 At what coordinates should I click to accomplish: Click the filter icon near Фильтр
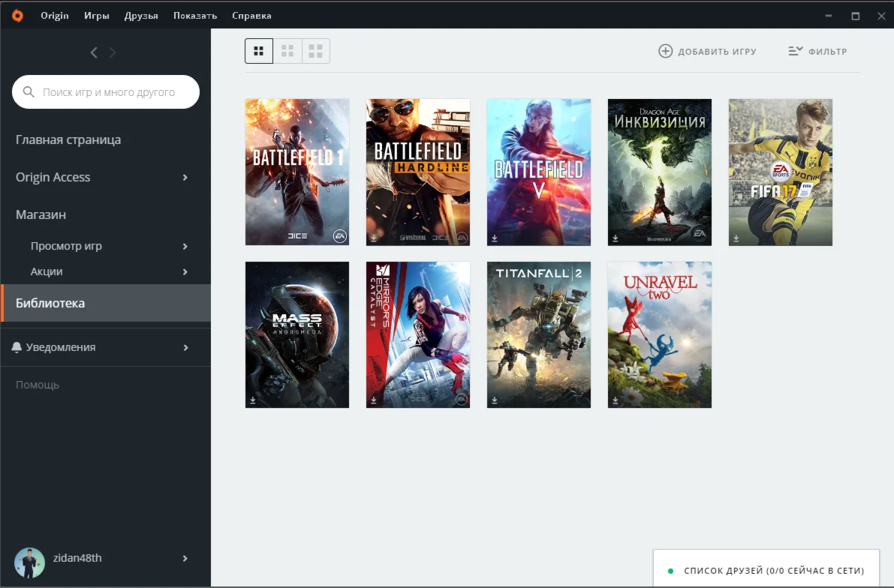click(x=795, y=51)
